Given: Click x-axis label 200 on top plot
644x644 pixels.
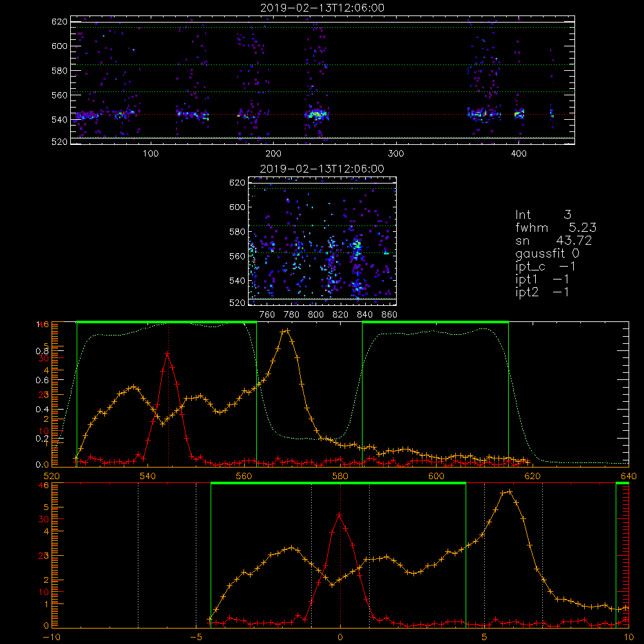Looking at the screenshot, I should tap(273, 154).
